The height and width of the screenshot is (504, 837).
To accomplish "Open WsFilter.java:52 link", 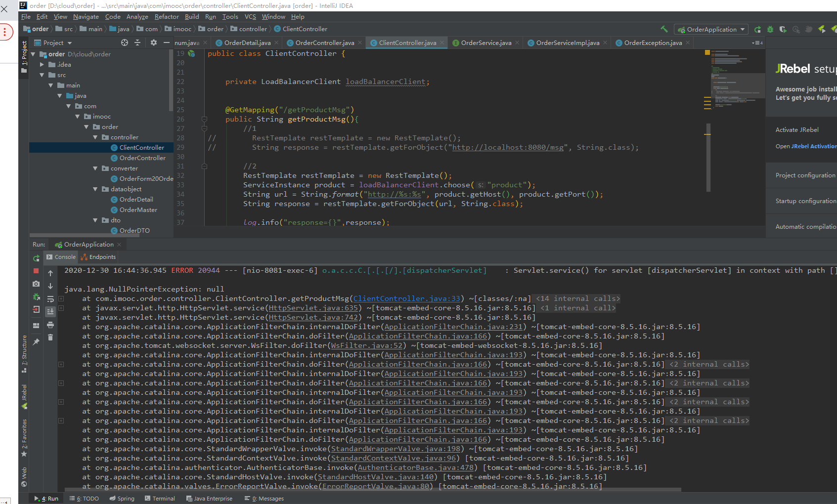I will click(367, 345).
